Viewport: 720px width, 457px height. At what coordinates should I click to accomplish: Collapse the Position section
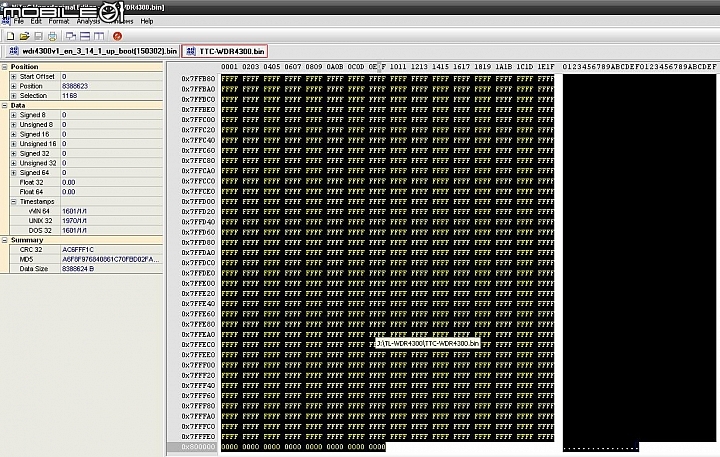[5, 67]
